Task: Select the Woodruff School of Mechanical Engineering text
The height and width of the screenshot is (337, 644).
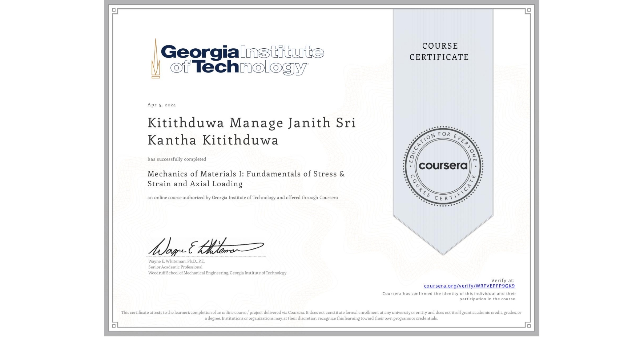Action: pyautogui.click(x=217, y=273)
